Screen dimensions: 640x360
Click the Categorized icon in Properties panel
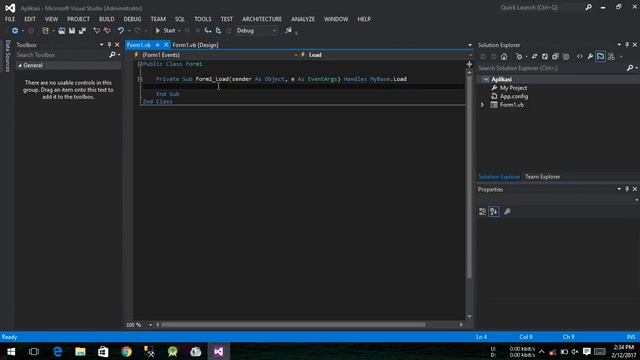(482, 211)
